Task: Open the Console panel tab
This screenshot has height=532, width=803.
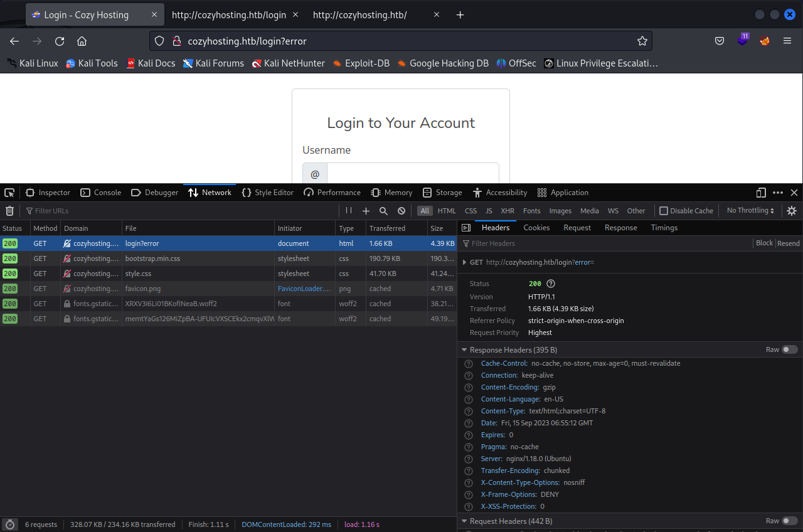Action: coord(100,193)
